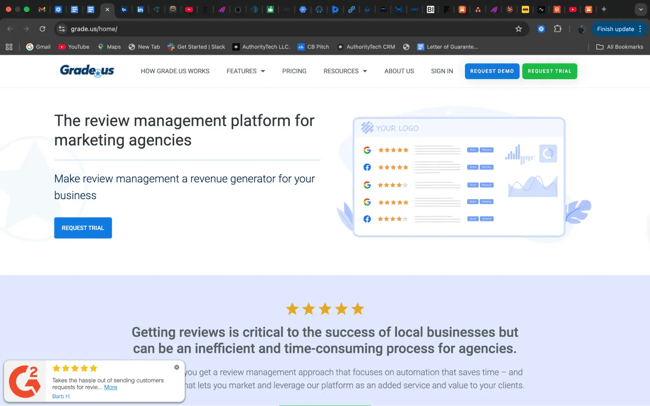The width and height of the screenshot is (650, 406).
Task: Open the YouTube bookmark
Action: coord(74,47)
